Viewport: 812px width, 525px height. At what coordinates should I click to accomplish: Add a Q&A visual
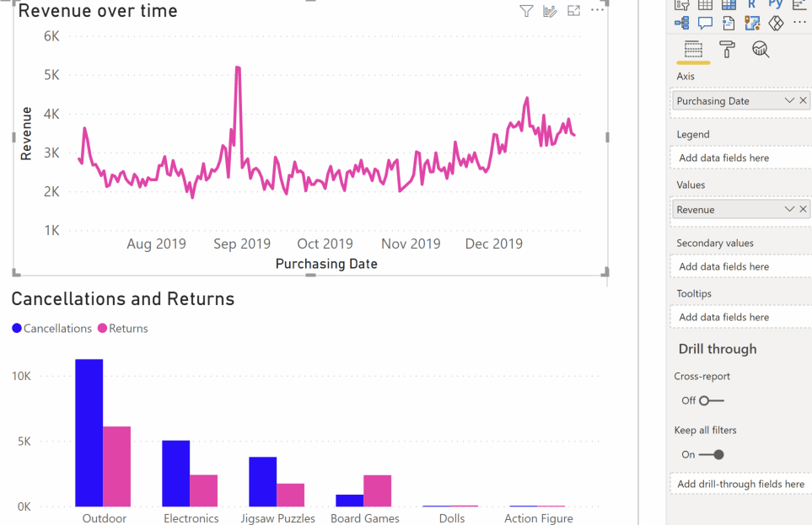pyautogui.click(x=705, y=23)
